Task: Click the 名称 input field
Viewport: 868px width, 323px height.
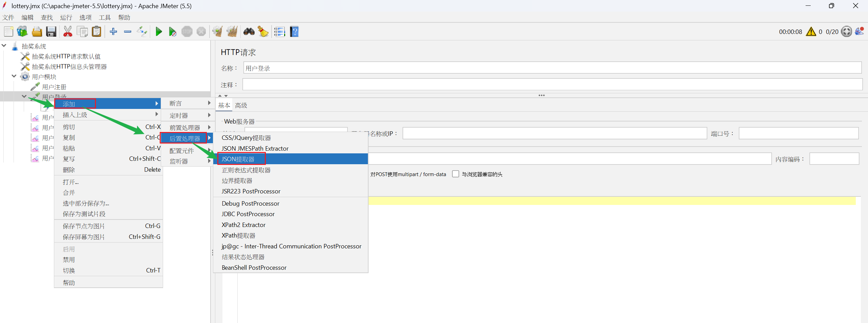Action: coord(552,68)
